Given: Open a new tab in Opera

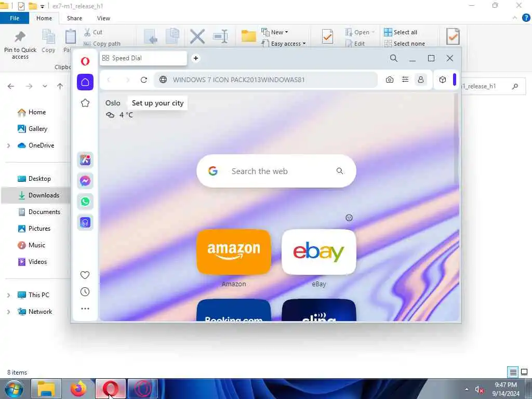Looking at the screenshot, I should 196,58.
